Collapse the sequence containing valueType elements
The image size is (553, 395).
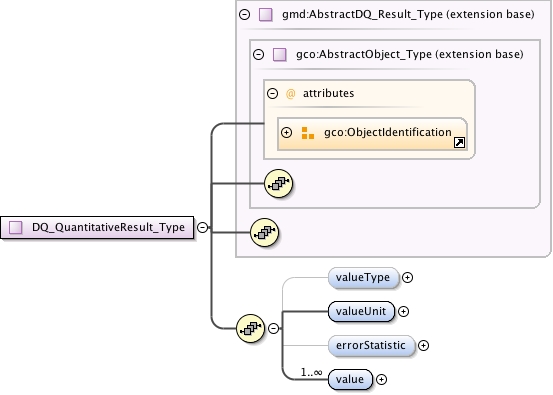pos(273,328)
